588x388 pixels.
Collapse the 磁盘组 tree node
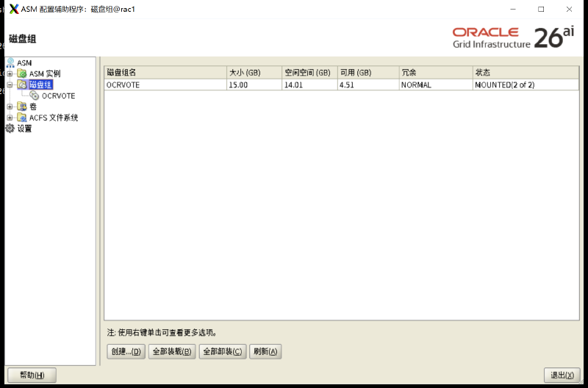click(x=10, y=85)
